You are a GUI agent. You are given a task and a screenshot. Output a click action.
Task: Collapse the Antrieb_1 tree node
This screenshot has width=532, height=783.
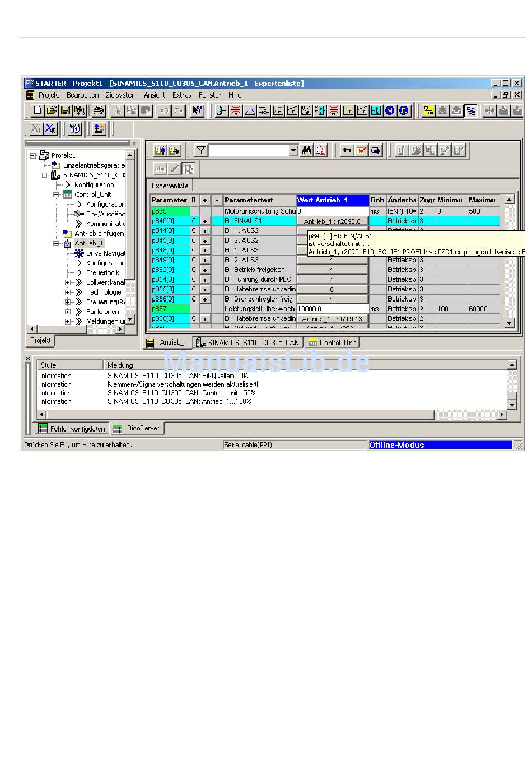(56, 243)
